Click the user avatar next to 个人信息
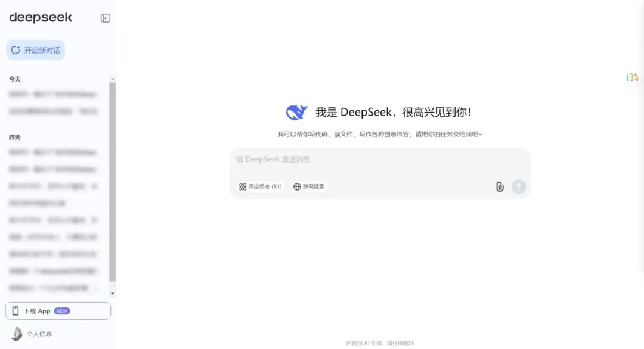The image size is (644, 349). point(17,334)
